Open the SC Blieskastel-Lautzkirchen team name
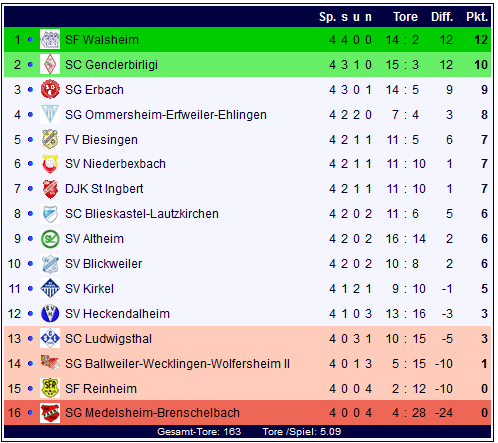 142,214
